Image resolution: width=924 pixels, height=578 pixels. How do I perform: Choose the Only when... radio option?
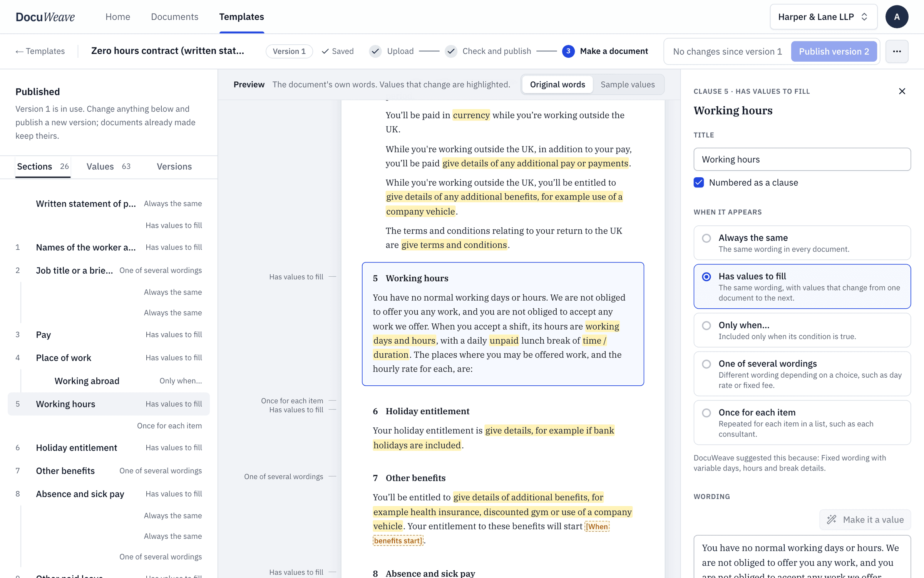(802, 330)
